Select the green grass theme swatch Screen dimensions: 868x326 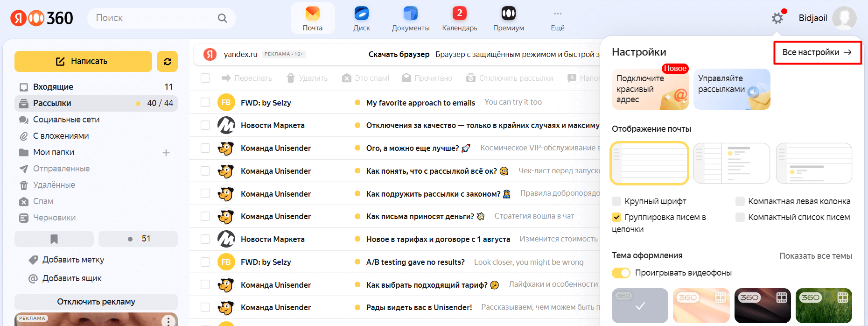[x=824, y=306]
